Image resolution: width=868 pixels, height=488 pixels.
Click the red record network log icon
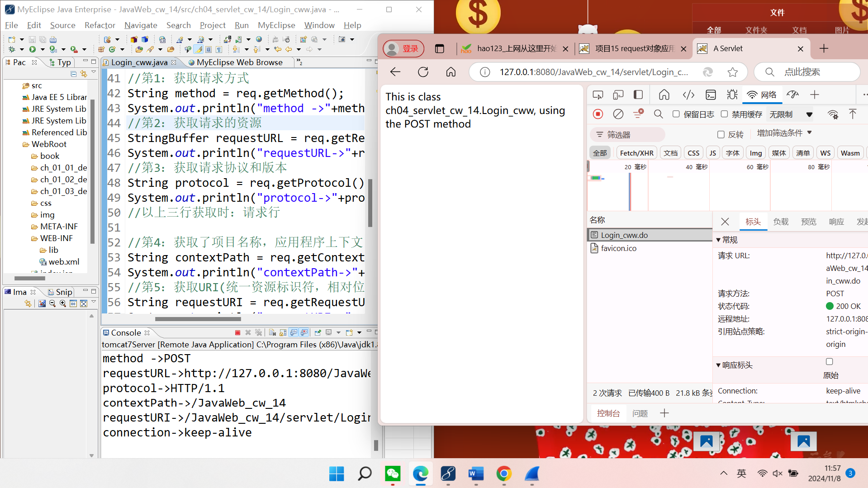pos(598,114)
